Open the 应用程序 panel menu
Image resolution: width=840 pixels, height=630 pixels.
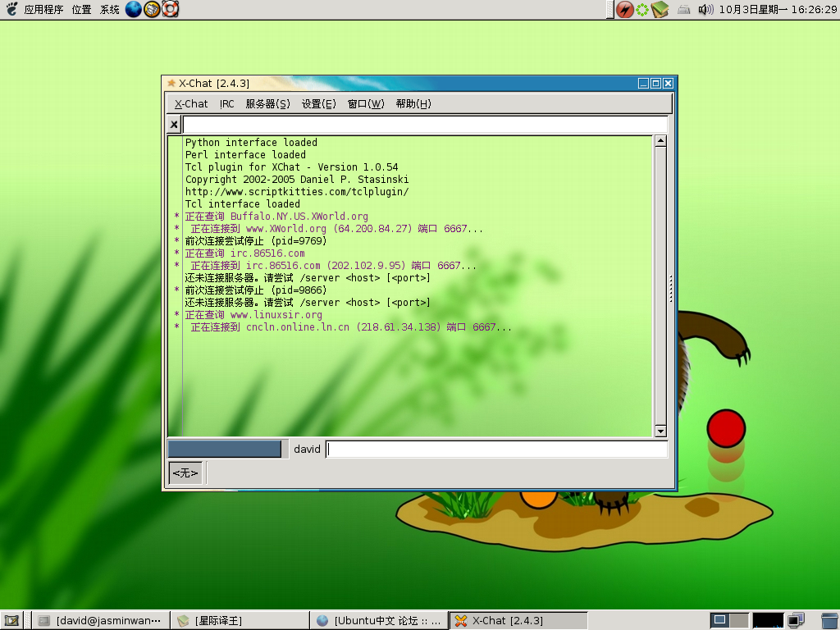click(x=43, y=10)
